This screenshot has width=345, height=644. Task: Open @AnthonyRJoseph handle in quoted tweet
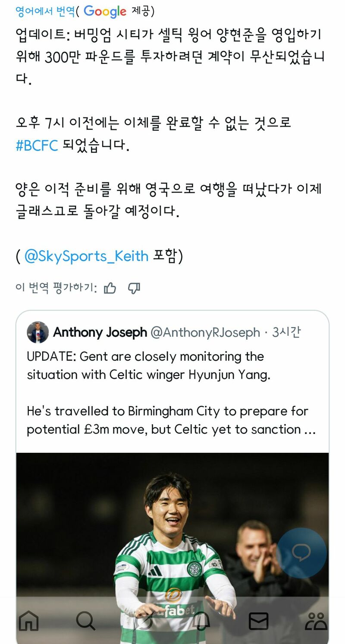[x=205, y=332]
